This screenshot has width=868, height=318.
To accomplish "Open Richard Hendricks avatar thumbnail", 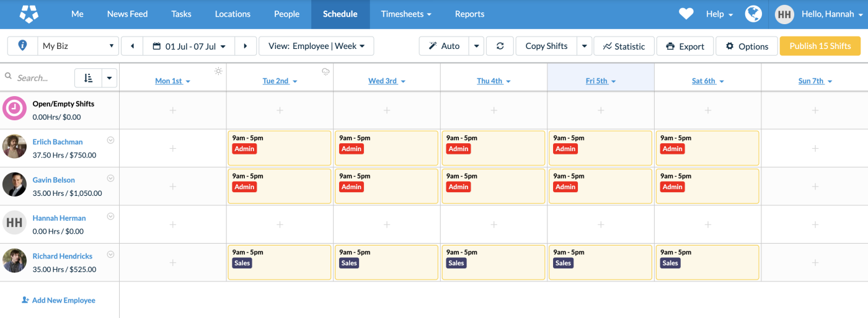I will point(14,260).
